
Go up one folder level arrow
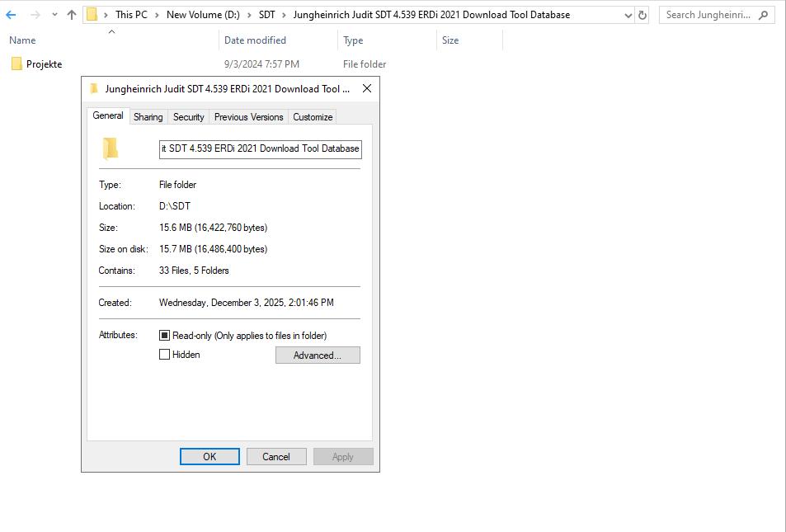[72, 15]
